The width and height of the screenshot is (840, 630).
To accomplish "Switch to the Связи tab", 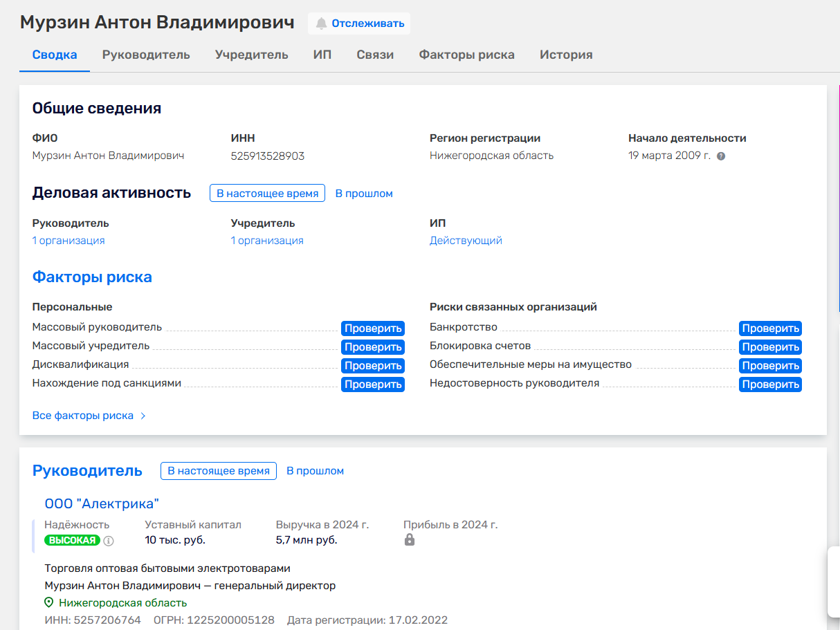I will 375,55.
